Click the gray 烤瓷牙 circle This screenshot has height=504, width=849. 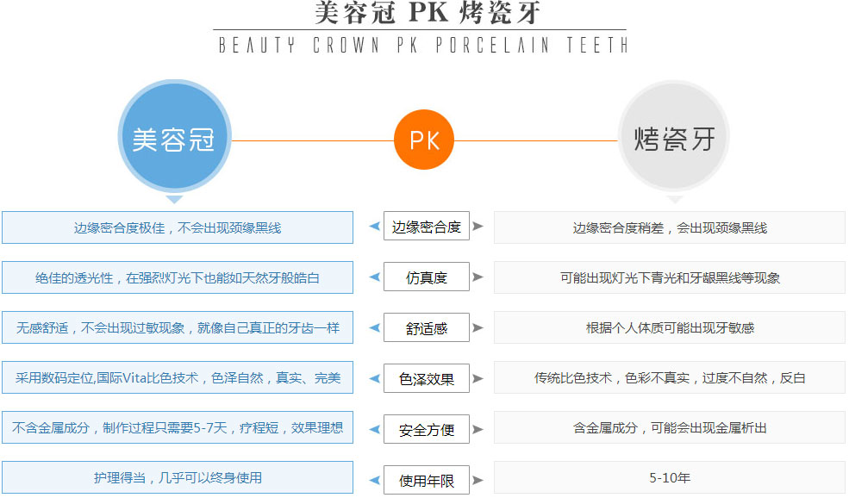[x=673, y=140]
